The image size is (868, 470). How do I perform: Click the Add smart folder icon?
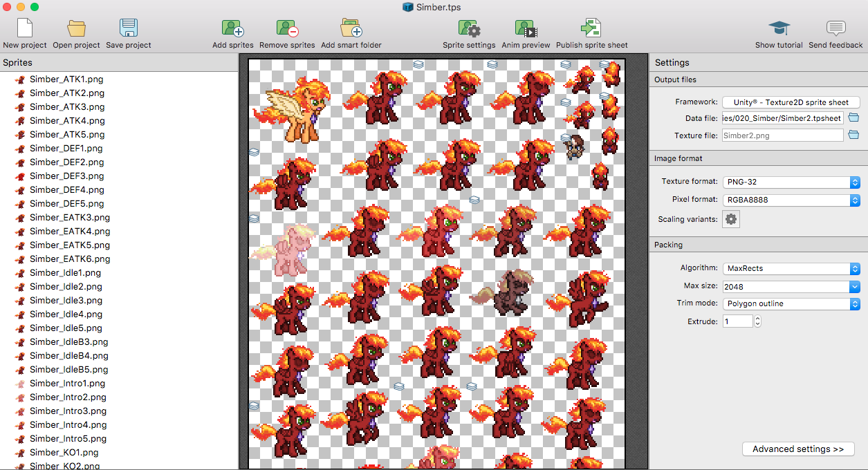click(x=351, y=28)
